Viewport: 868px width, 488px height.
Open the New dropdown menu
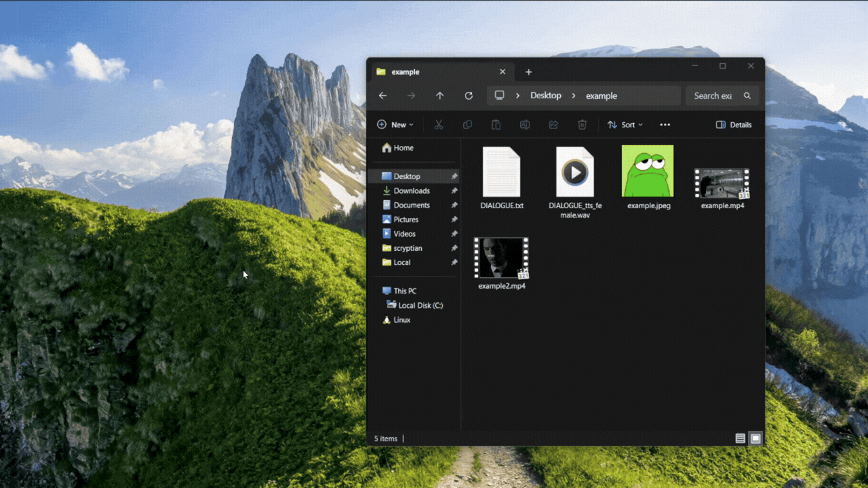(x=395, y=125)
